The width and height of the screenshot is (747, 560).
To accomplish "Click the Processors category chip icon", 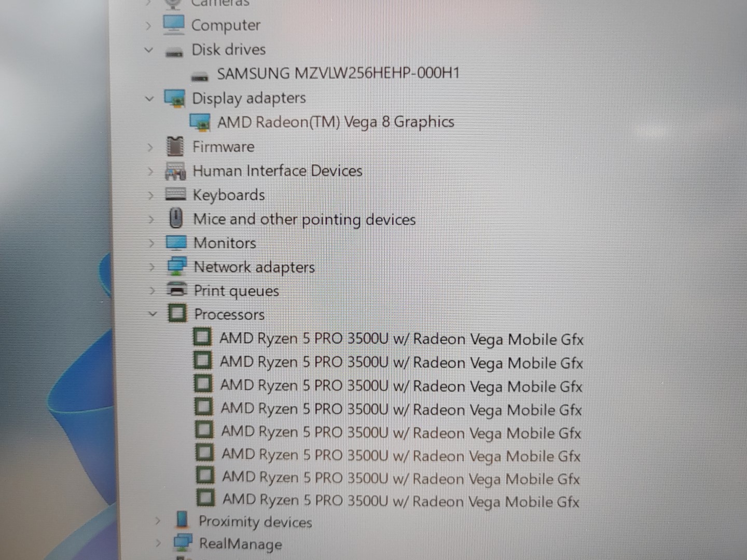I will pos(177,313).
